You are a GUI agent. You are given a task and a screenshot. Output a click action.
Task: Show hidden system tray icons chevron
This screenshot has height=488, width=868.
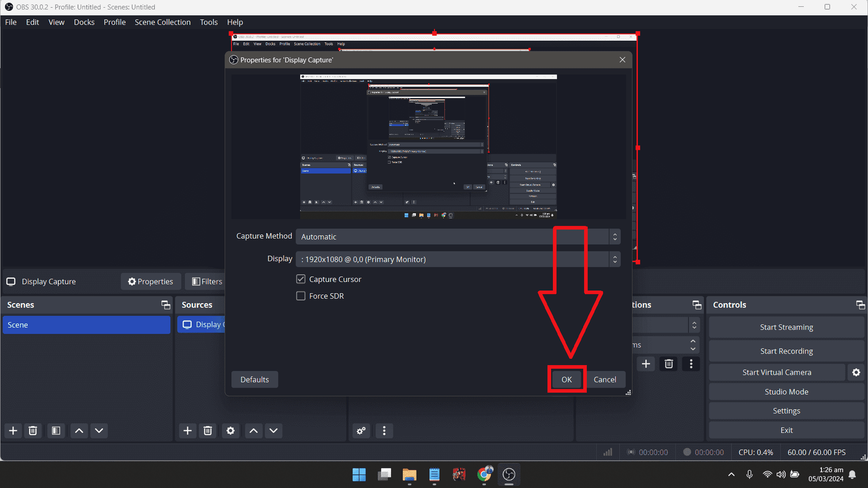(731, 474)
